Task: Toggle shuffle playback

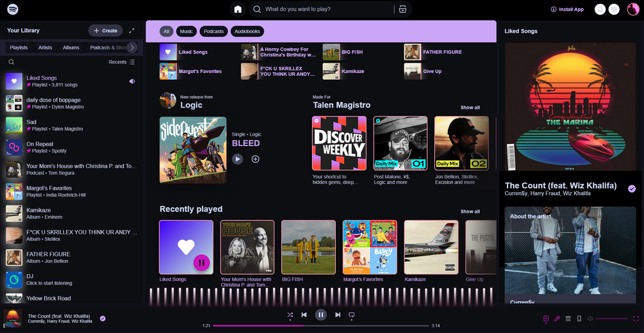Action: pyautogui.click(x=290, y=315)
